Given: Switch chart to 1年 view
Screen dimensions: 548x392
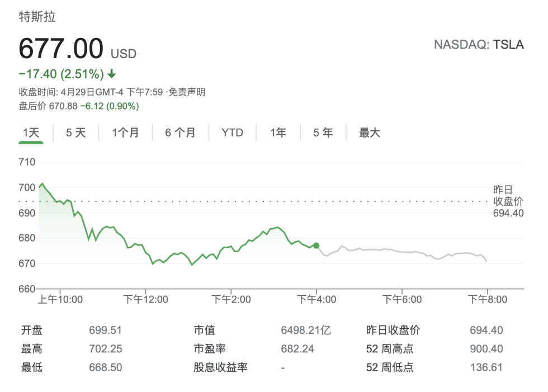Looking at the screenshot, I should coord(278,133).
